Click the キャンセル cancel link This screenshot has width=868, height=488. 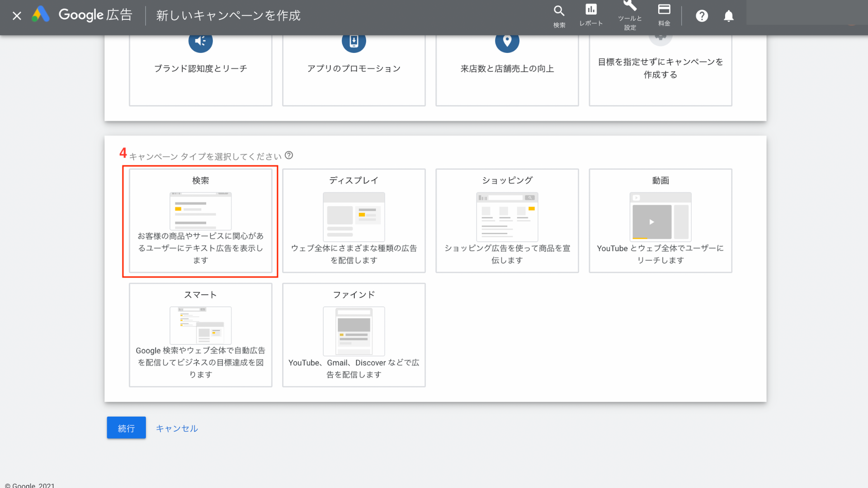[x=177, y=428]
